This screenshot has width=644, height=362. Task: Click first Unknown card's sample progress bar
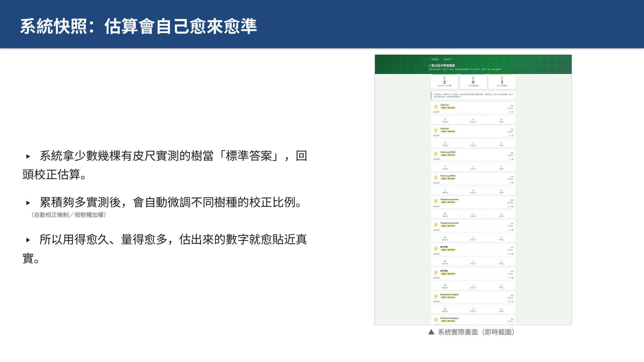pos(473,114)
